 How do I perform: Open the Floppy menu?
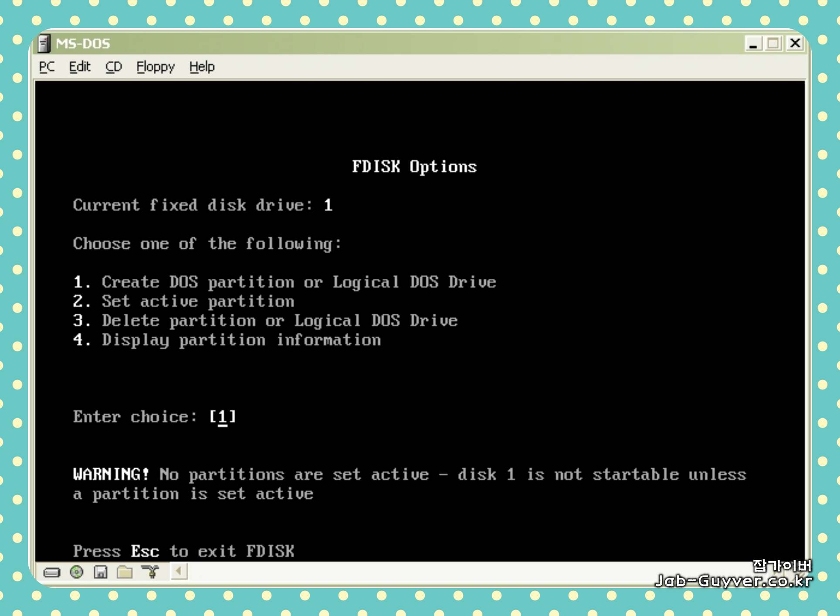tap(155, 67)
